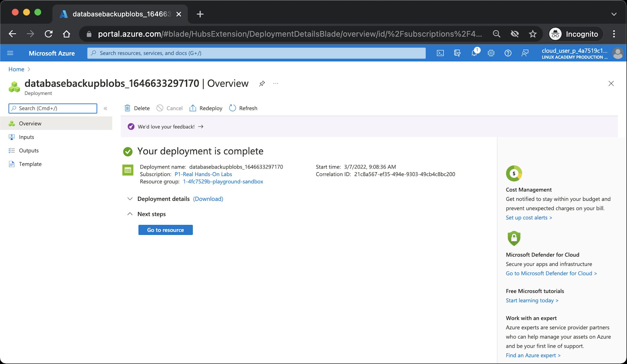Click the resources search bar
Image resolution: width=627 pixels, height=364 pixels.
256,53
